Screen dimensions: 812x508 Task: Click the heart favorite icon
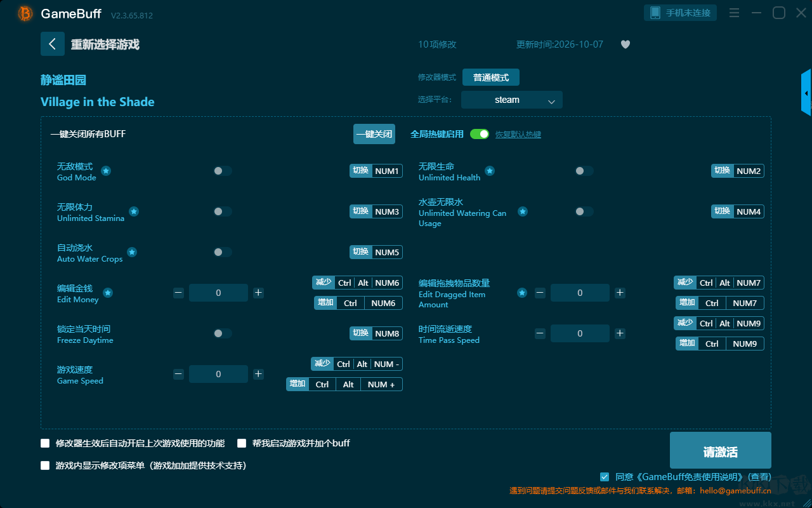coord(625,44)
